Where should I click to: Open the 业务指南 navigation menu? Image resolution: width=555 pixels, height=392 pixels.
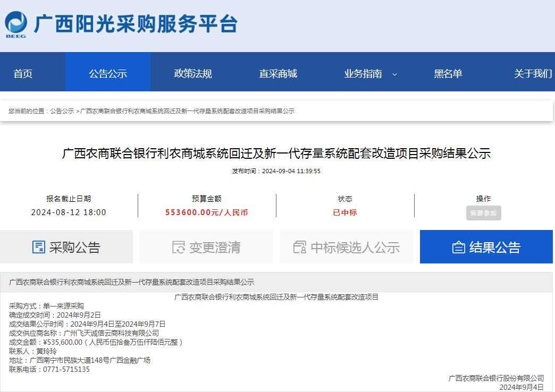pyautogui.click(x=363, y=74)
